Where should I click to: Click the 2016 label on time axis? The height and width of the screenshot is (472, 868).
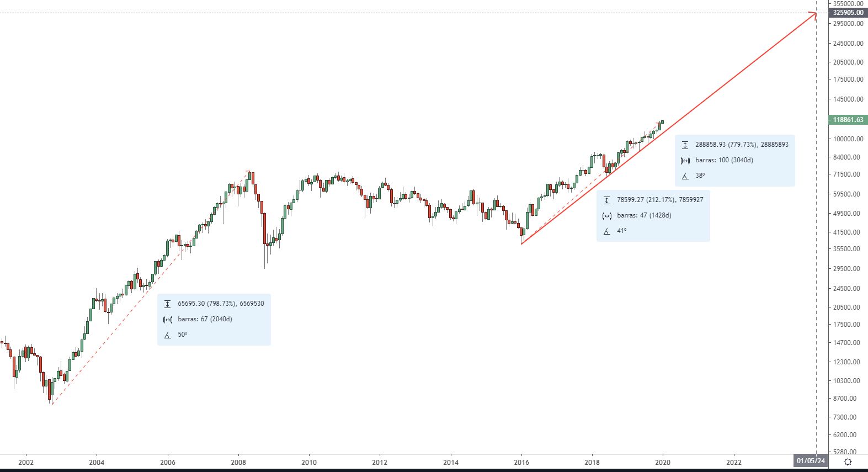521,462
